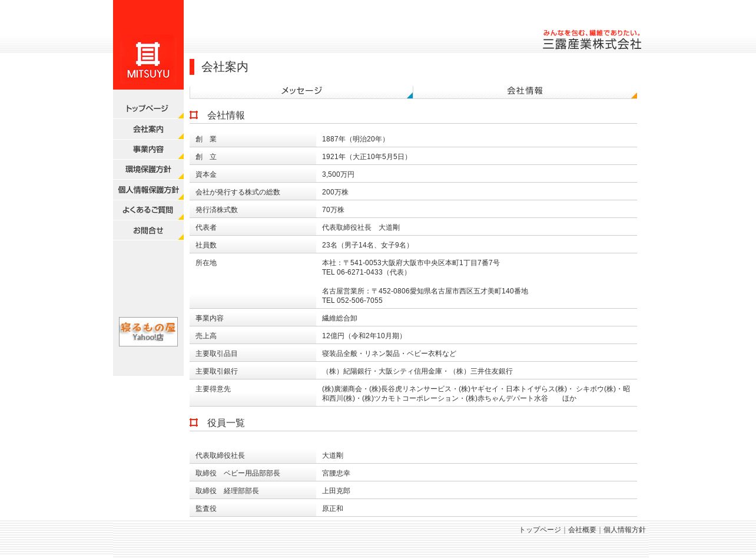Image resolution: width=756 pixels, height=558 pixels.
Task: Click the 所在地 row label
Action: 206,263
